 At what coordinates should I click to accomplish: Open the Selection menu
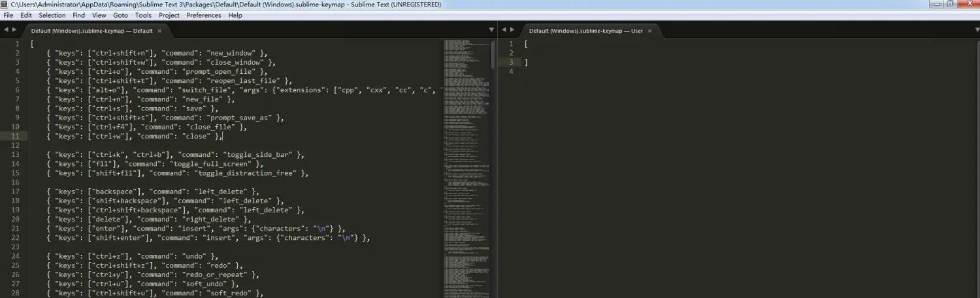(x=52, y=15)
